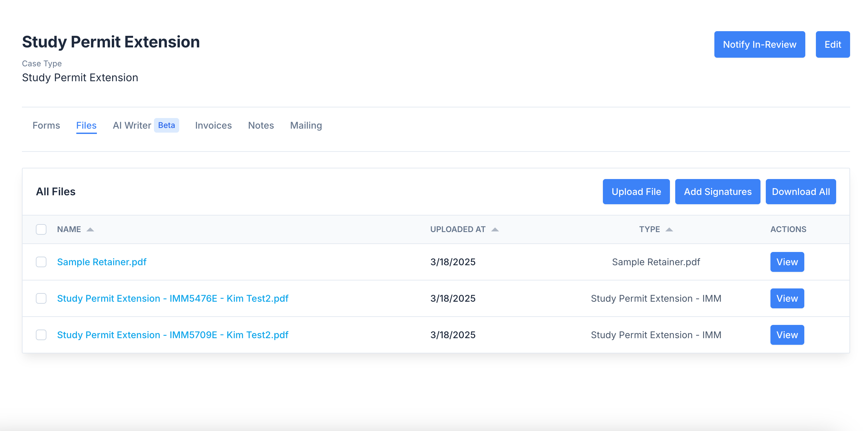
Task: Sort by Type arrow icon
Action: (669, 230)
